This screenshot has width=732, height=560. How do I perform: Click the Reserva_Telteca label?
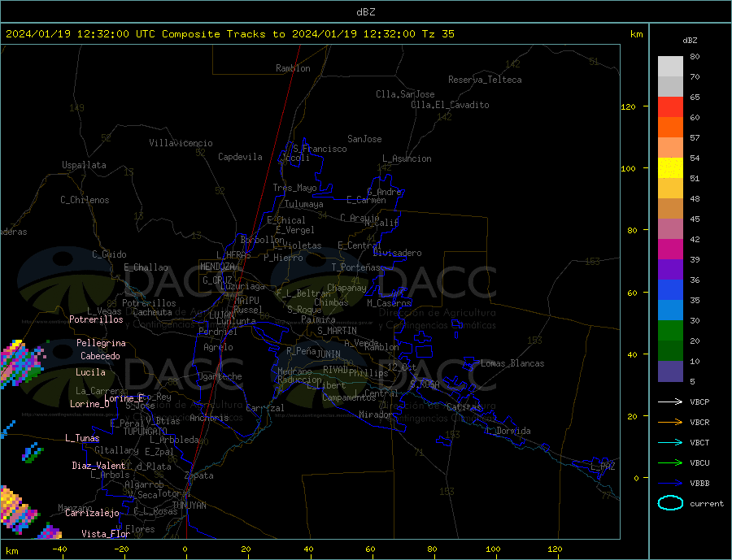coord(485,80)
